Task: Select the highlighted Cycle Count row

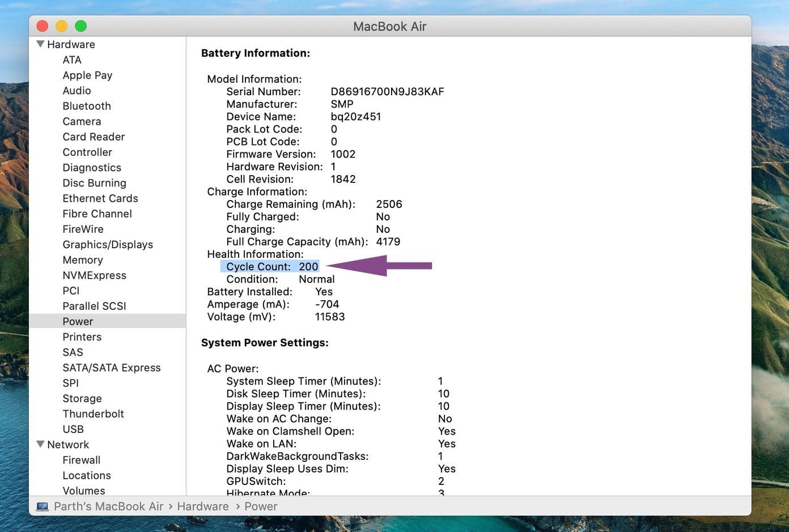Action: pos(270,266)
